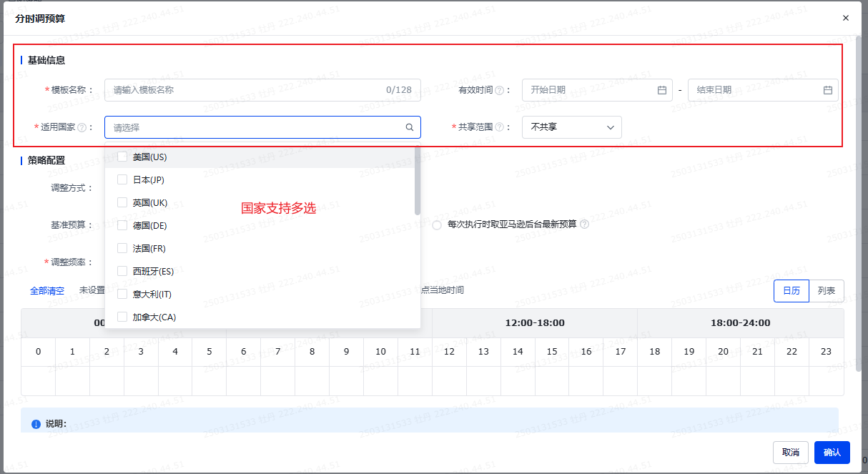Check the 加拿大(CA) checkbox
868x474 pixels.
pos(122,317)
